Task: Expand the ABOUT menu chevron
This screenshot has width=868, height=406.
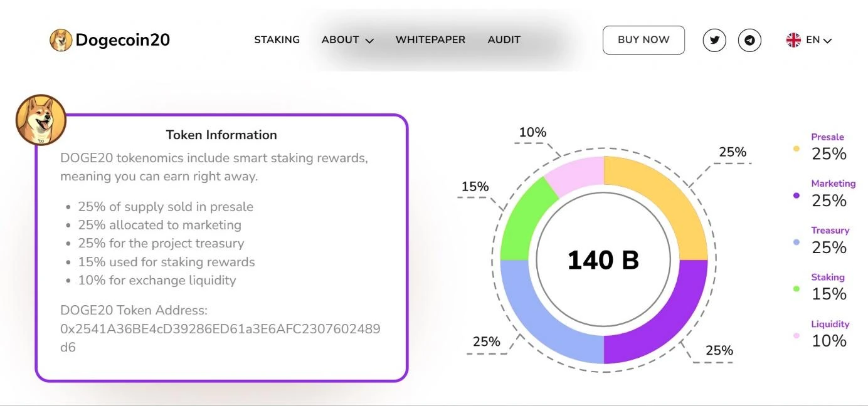Action: tap(369, 41)
